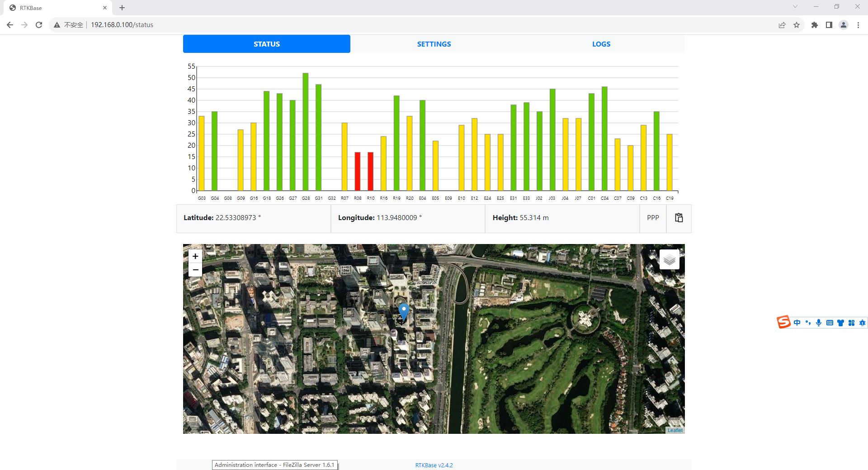Copy coordinates with the clipboard icon
Image resolution: width=868 pixels, height=470 pixels.
(x=679, y=218)
